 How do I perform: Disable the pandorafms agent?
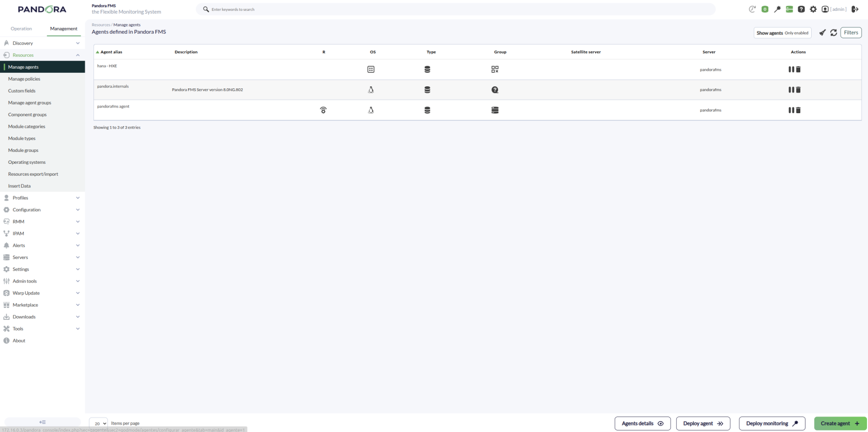click(x=791, y=110)
